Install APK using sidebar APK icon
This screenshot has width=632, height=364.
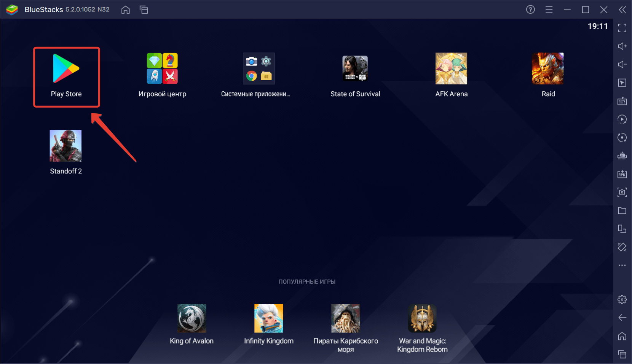622,174
